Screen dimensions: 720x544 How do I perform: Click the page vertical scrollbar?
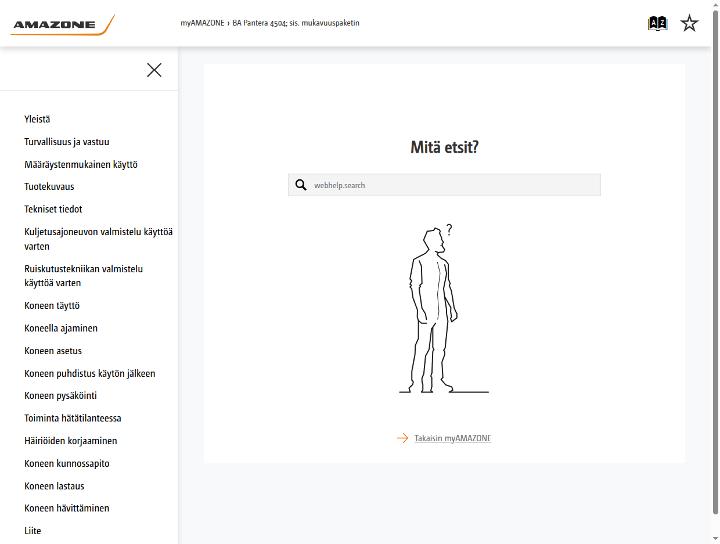tap(715, 262)
